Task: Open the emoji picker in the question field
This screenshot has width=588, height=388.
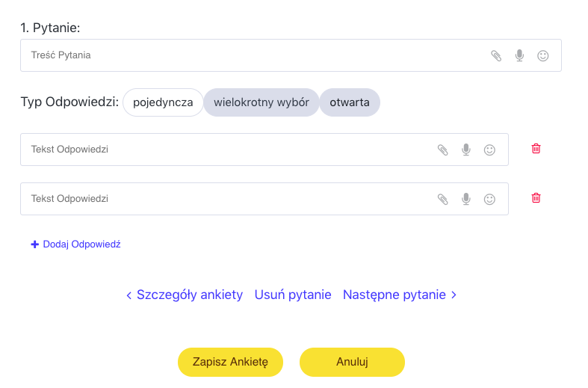Action: [542, 55]
